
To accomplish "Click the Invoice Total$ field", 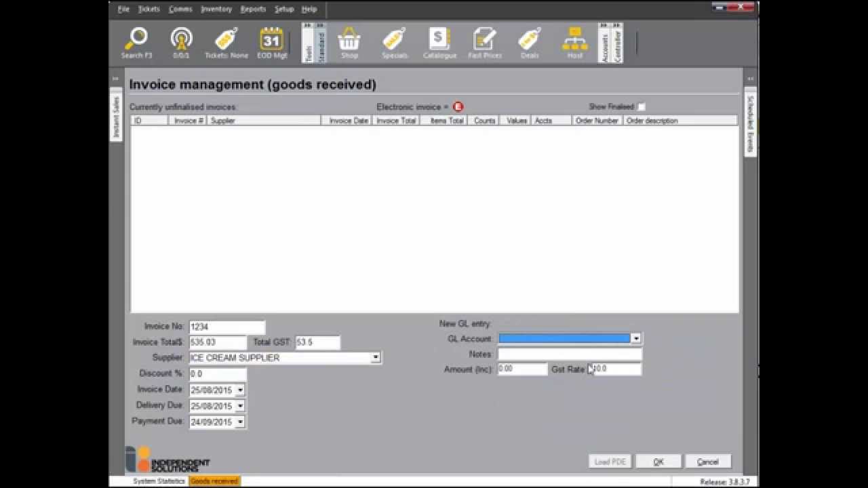I will coord(218,342).
